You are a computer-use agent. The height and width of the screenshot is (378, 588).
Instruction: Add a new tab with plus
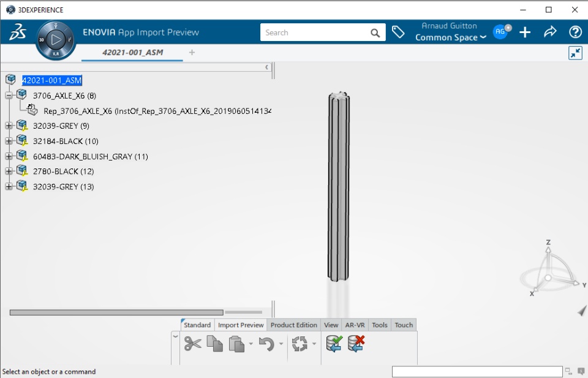tap(192, 53)
